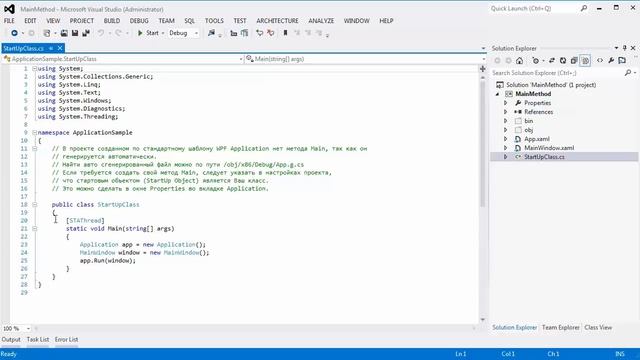Toggle auto-hide pin on Solution Explorer

[624, 48]
